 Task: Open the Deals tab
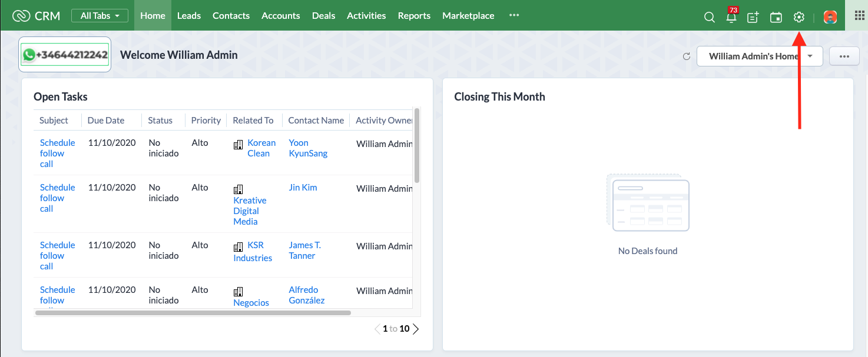point(323,15)
